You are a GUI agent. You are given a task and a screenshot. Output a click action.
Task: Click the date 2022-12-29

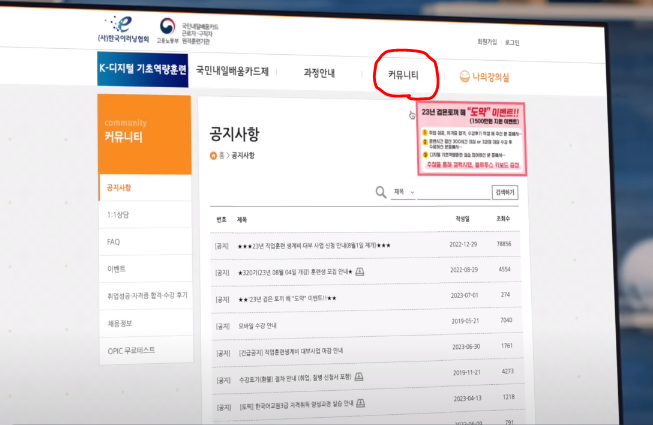463,244
